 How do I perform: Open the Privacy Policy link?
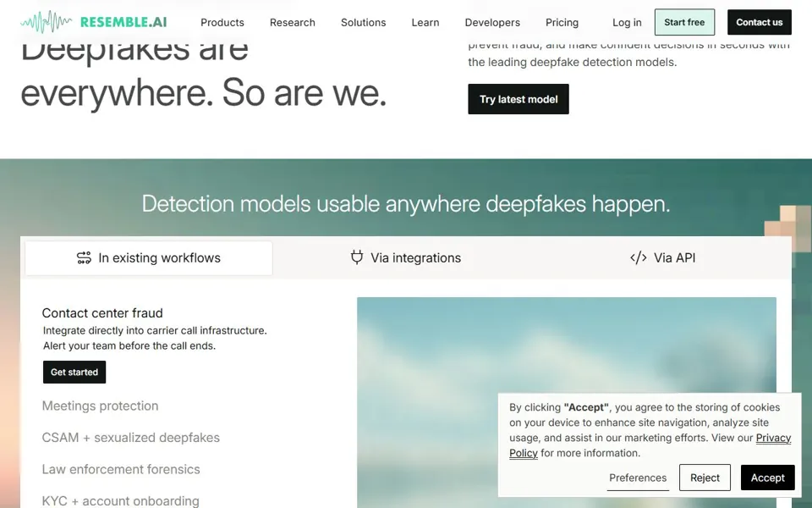(x=773, y=438)
